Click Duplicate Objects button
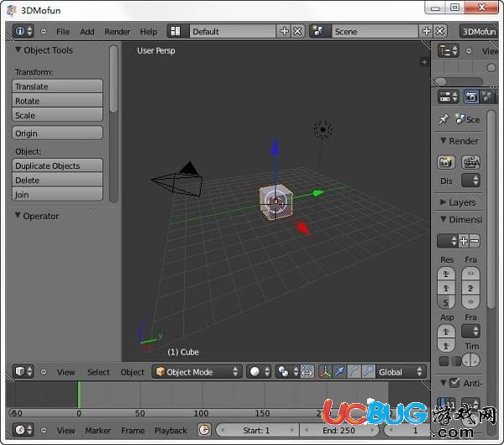Viewport: 504px width, 445px height. click(x=57, y=165)
